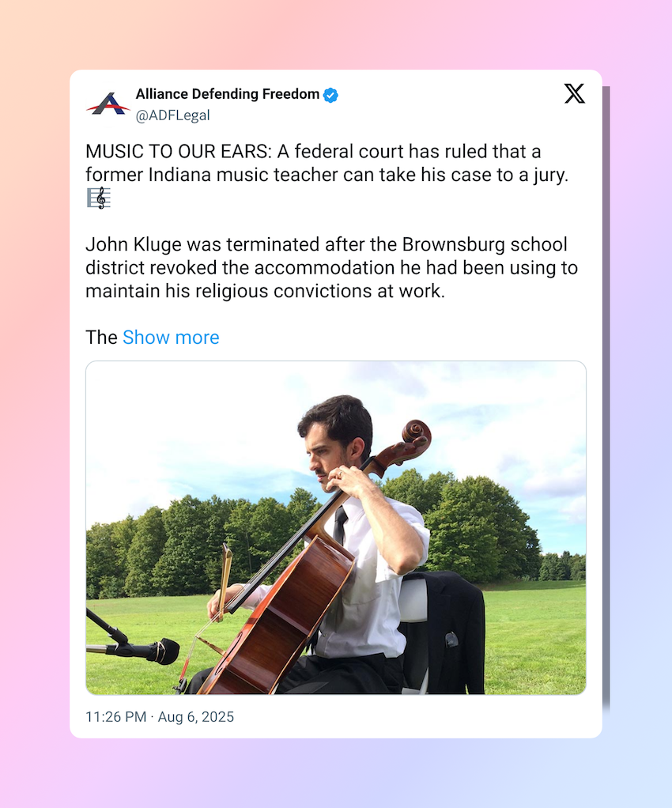Click the musical score emoji
672x808 pixels.
click(99, 198)
